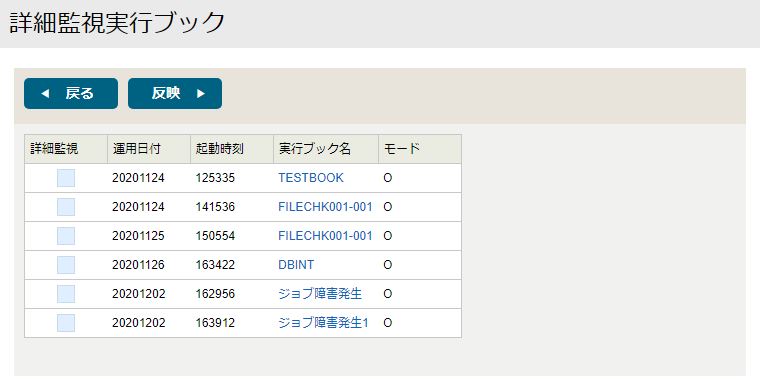Click the 詳細監視 column header

coord(66,149)
